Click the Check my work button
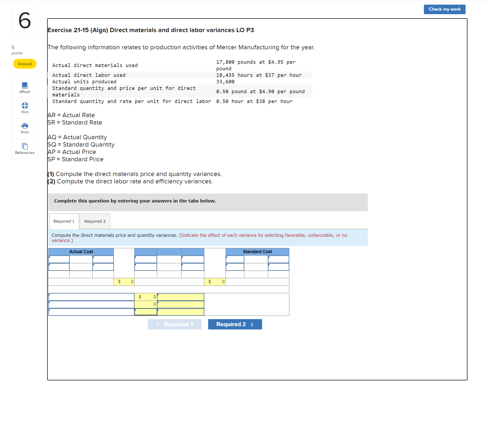Image resolution: width=489 pixels, height=448 pixels. [x=445, y=9]
